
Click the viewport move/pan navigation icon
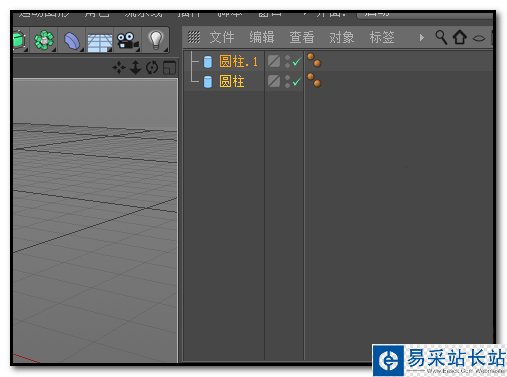119,68
